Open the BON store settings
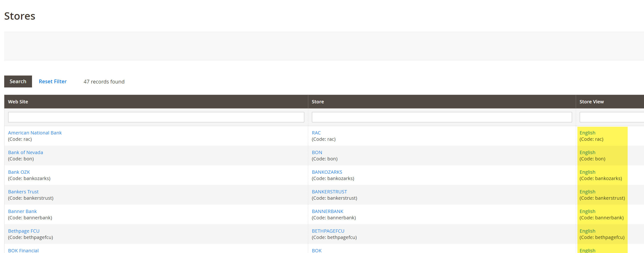The image size is (644, 253). pyautogui.click(x=317, y=152)
